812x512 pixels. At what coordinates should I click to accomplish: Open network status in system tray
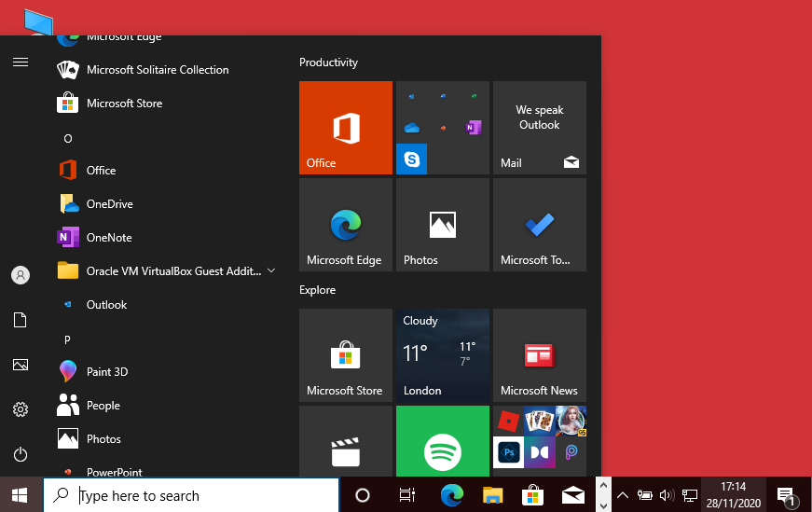(x=689, y=495)
